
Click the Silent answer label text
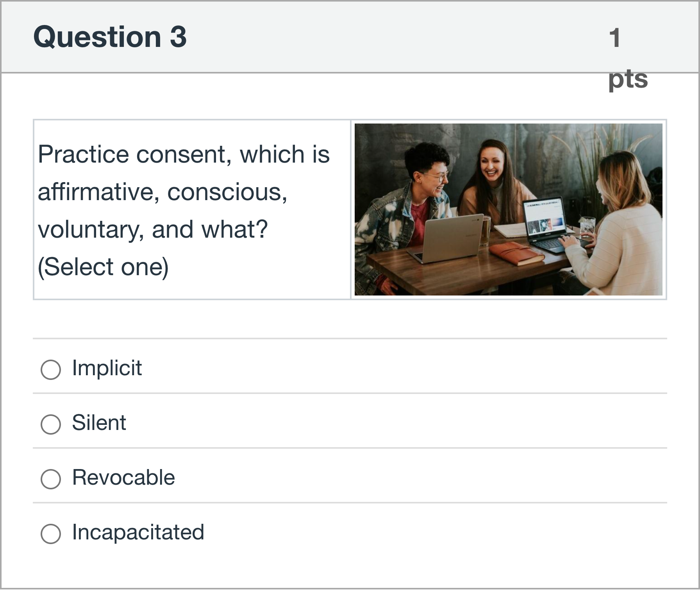tap(99, 423)
